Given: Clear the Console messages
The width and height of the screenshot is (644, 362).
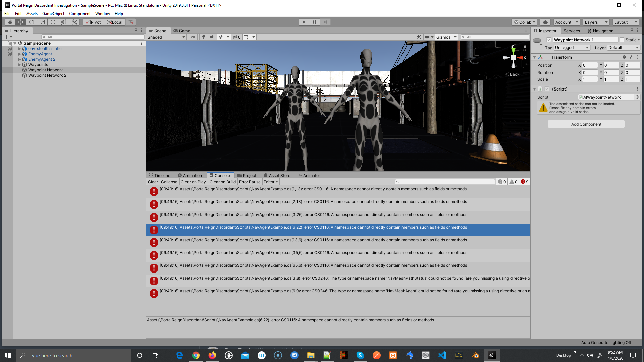Looking at the screenshot, I should point(153,182).
